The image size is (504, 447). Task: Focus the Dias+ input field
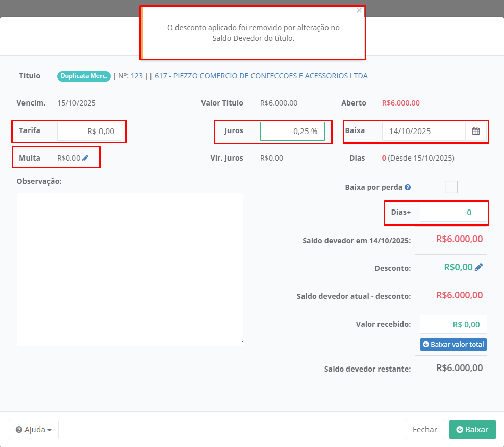453,212
